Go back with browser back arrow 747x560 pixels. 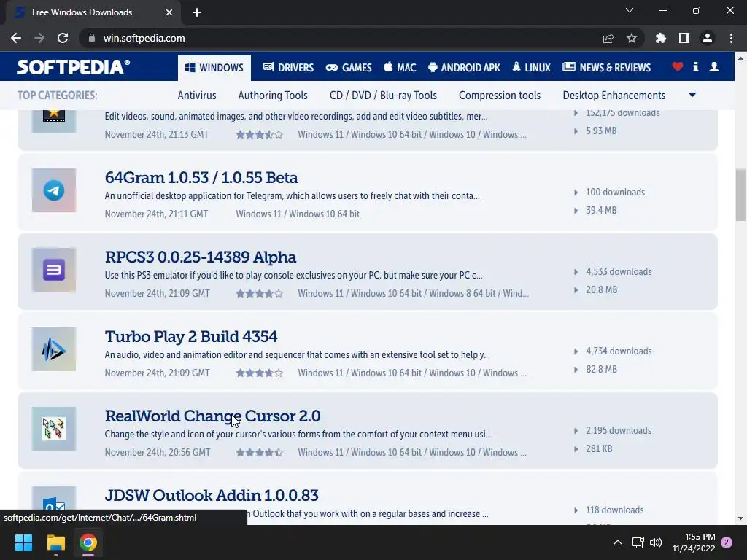click(16, 38)
